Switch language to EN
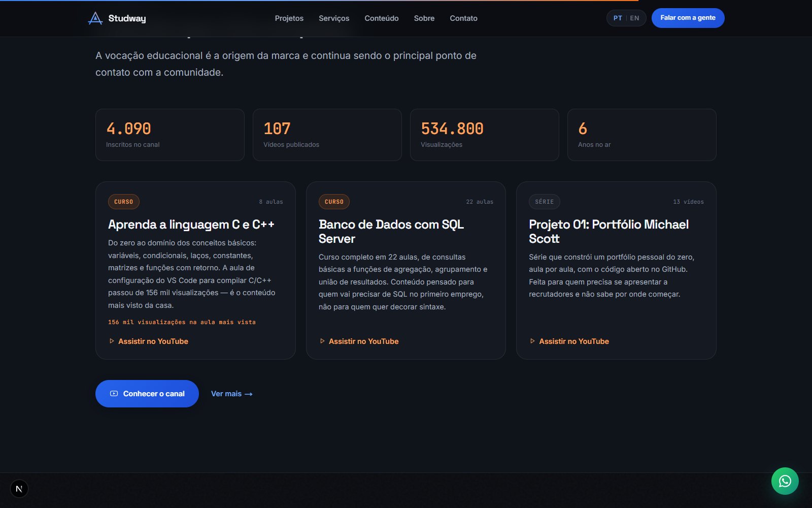Viewport: 812px width, 508px height. (x=634, y=18)
